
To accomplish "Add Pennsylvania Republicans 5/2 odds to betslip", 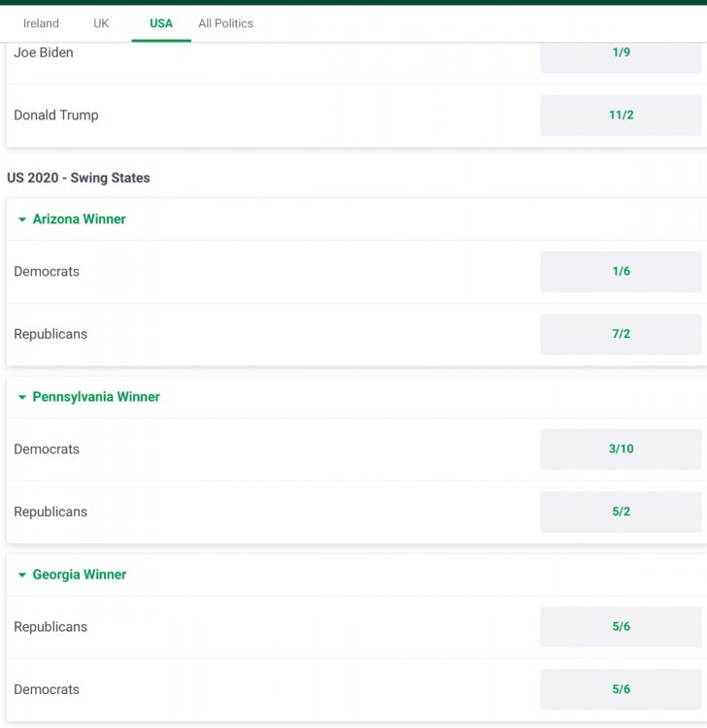I will coord(621,512).
